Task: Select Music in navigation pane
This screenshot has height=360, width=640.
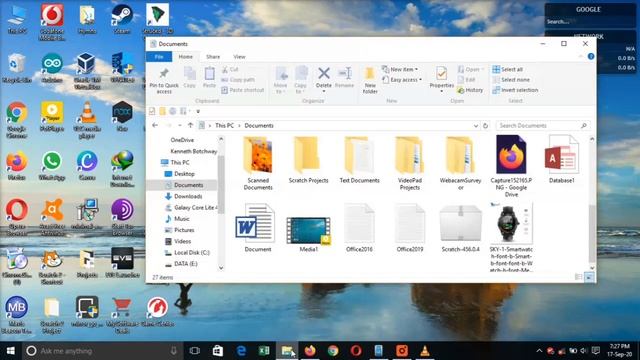Action: (177, 219)
